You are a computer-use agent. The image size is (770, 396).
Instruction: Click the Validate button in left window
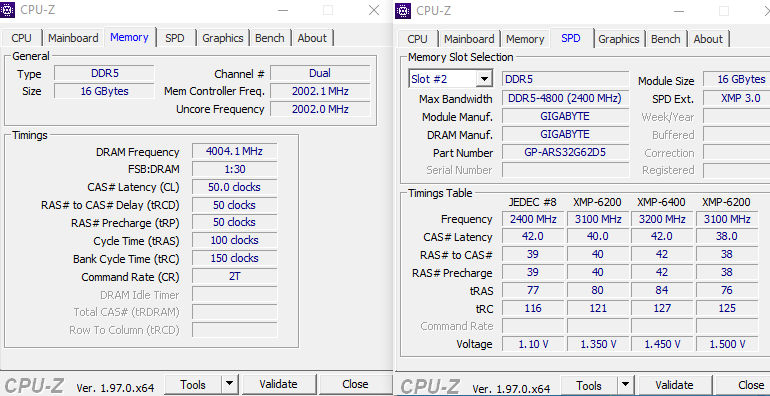(x=278, y=384)
